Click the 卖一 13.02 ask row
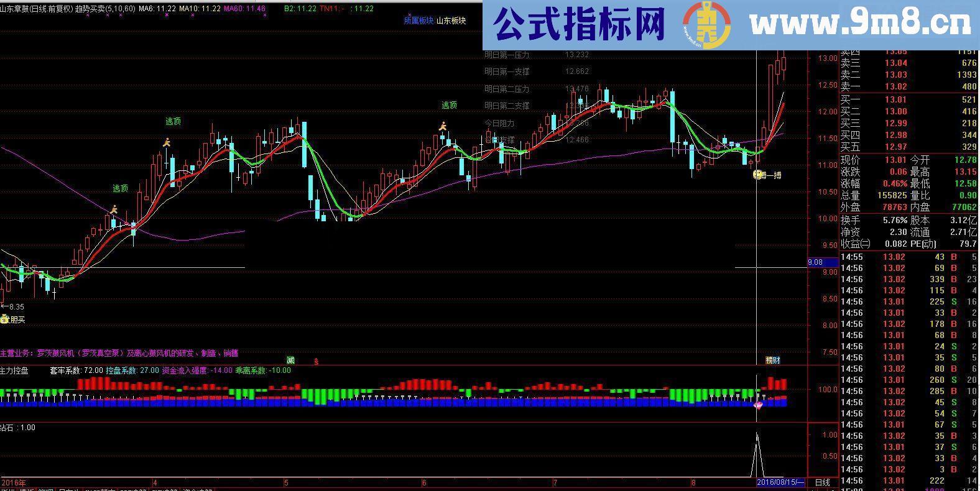Screen dimensions: 980x491 pyautogui.click(x=909, y=87)
